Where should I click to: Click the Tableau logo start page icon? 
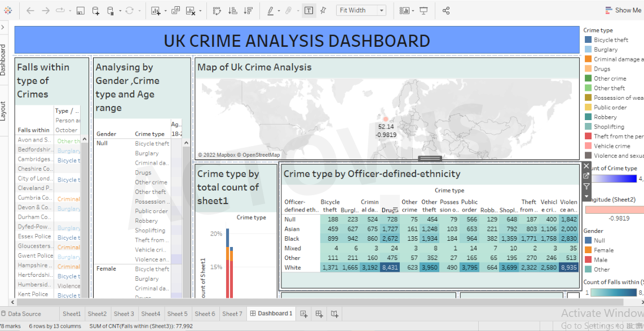8,11
